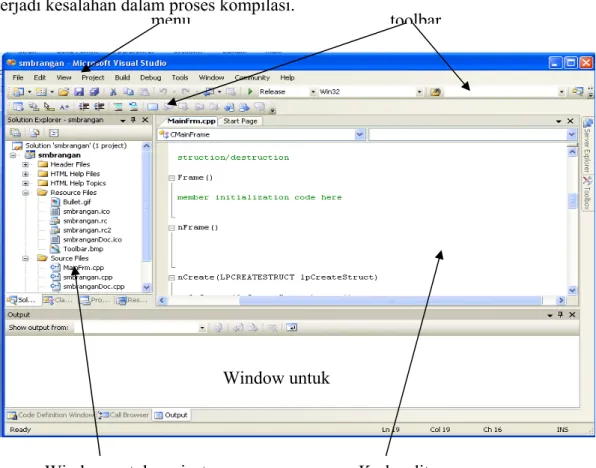Click the Save All icon
The image size is (596, 468).
tap(94, 92)
